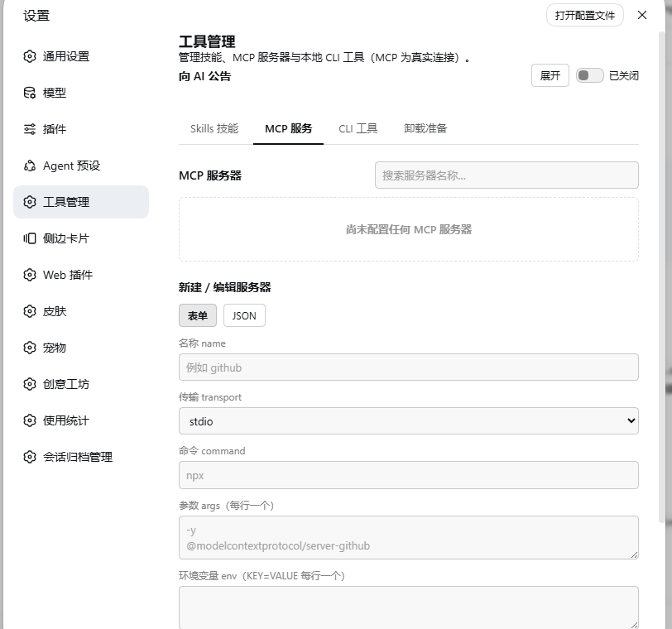Open 宠物 settings in the sidebar

click(81, 348)
